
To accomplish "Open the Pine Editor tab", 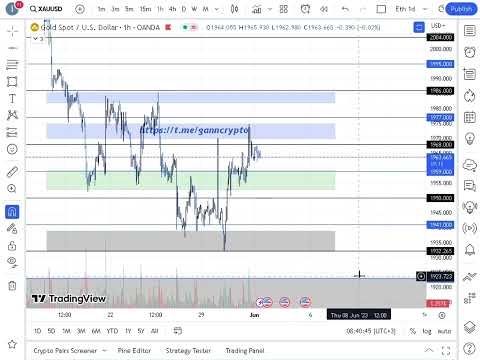I will 134,351.
